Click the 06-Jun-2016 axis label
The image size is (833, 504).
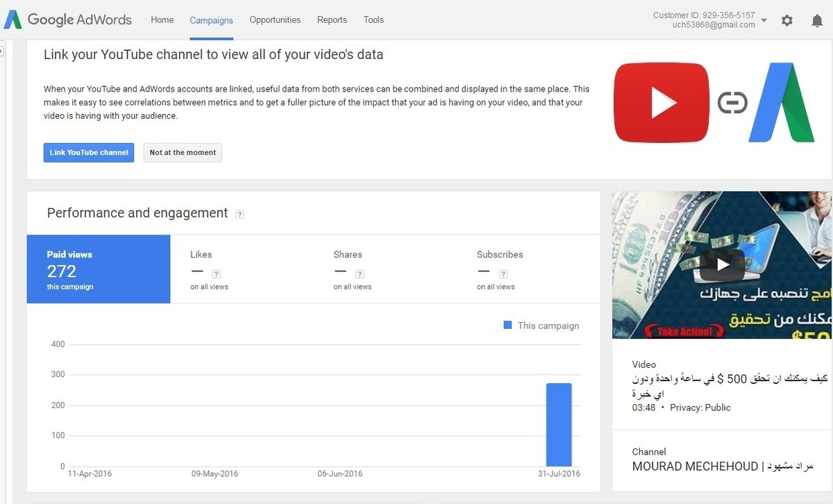[340, 474]
